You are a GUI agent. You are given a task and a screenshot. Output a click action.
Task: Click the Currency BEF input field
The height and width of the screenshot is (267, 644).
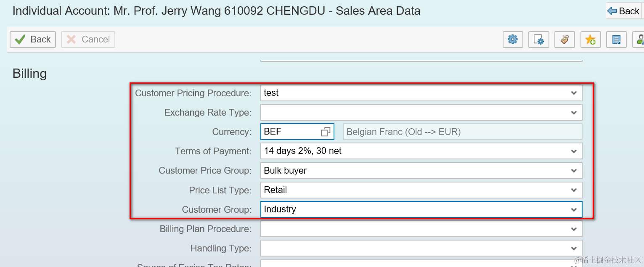click(290, 132)
